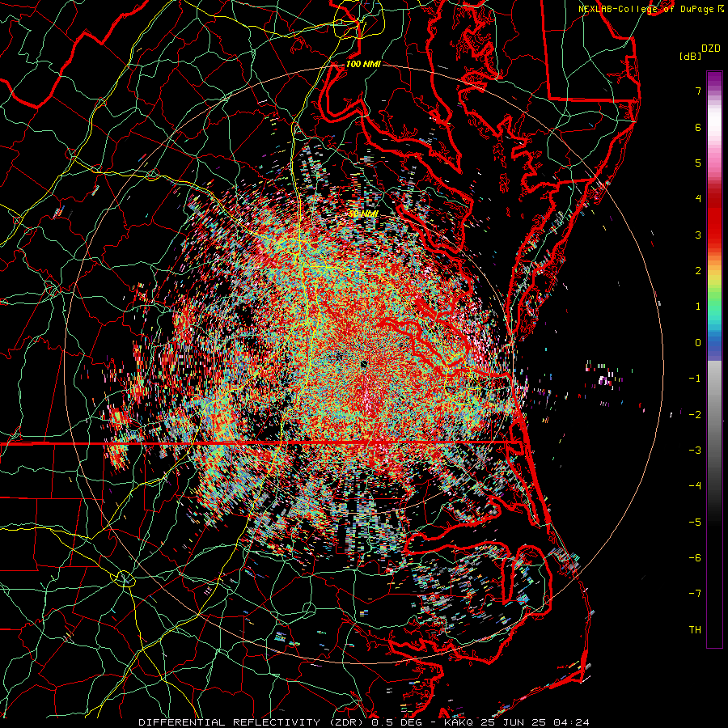This screenshot has width=728, height=728.
Task: Click the black radar site dot at center
Action: pyautogui.click(x=363, y=364)
